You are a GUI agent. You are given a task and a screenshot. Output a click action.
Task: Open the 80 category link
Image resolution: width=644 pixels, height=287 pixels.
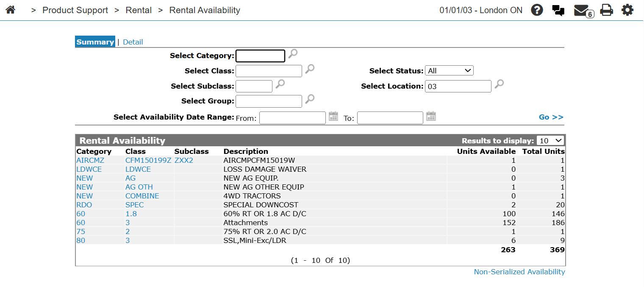click(x=80, y=240)
